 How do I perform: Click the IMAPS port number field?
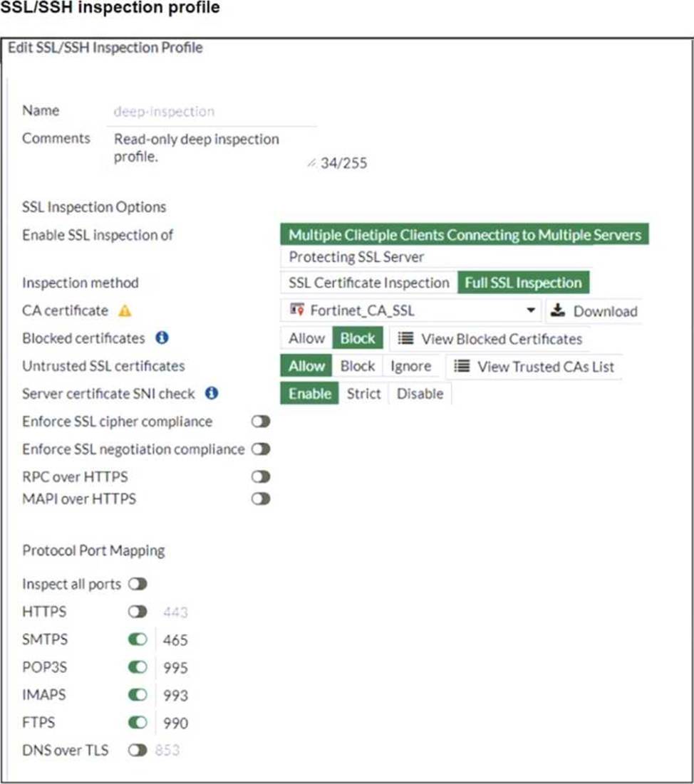(175, 695)
